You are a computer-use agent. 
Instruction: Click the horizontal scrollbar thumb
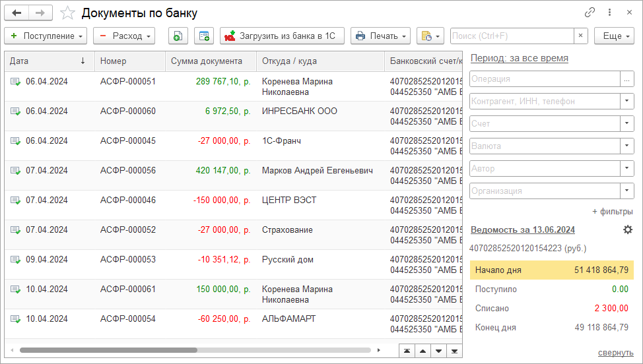tap(108, 350)
